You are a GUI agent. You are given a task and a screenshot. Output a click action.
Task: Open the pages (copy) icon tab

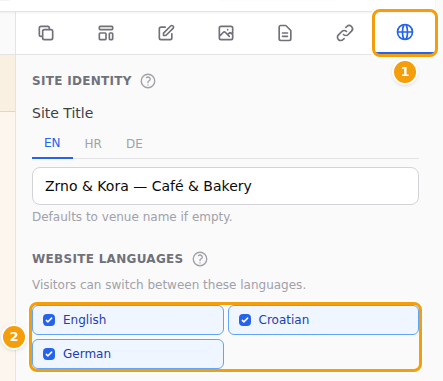(46, 33)
